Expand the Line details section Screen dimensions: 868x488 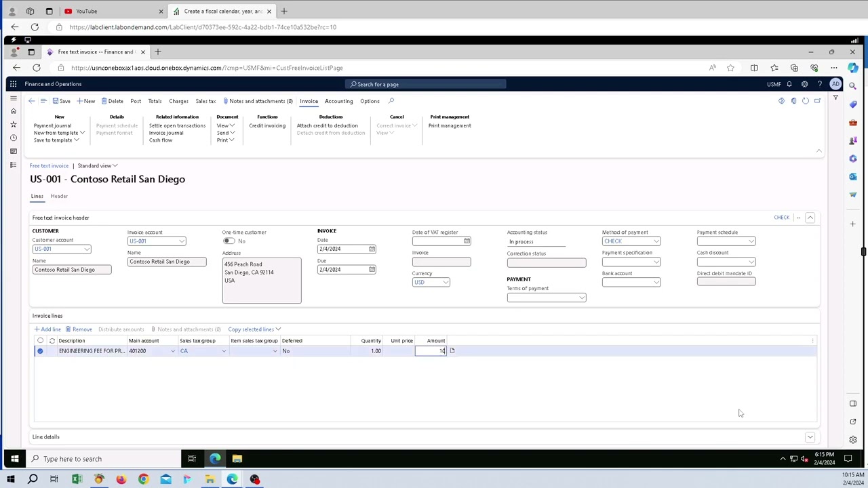(810, 437)
